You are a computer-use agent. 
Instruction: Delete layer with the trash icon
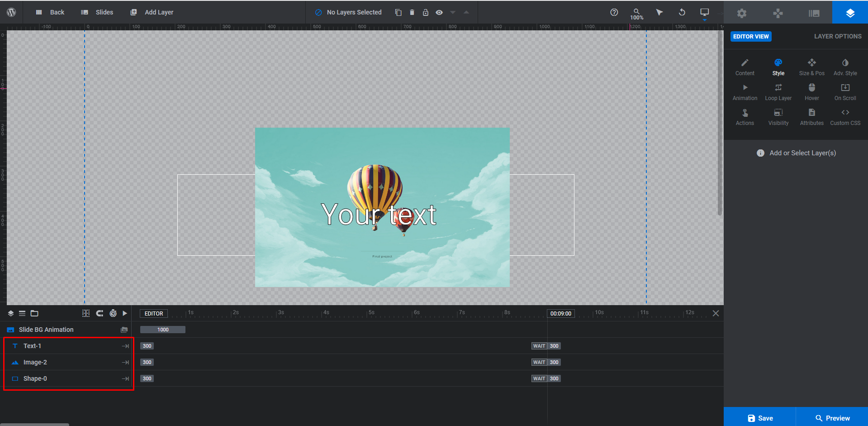tap(412, 12)
